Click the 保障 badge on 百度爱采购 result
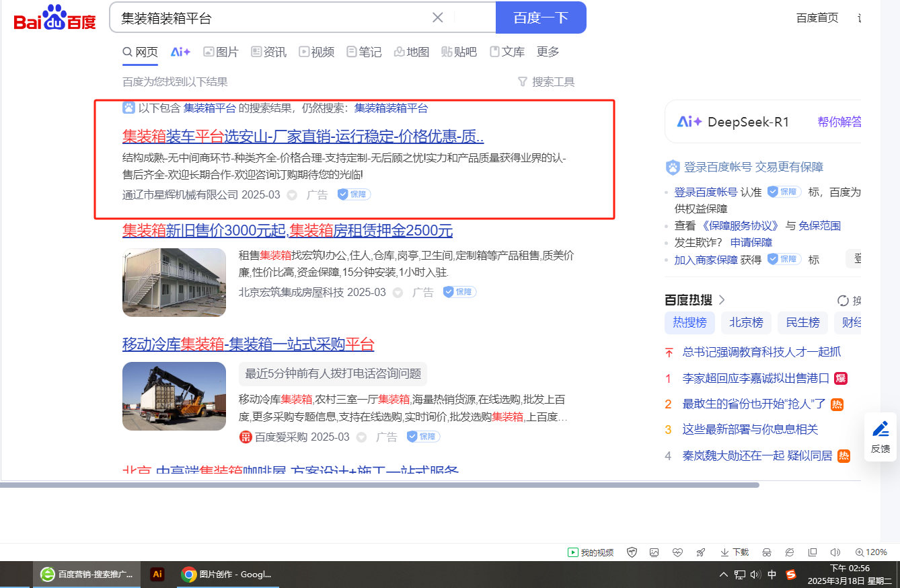900x588 pixels. click(423, 437)
